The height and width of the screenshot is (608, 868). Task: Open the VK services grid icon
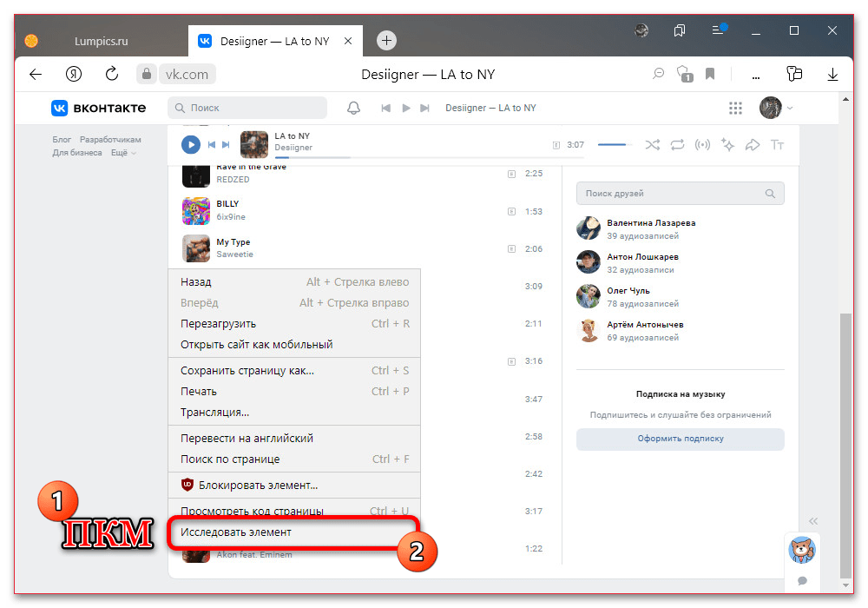[x=735, y=108]
